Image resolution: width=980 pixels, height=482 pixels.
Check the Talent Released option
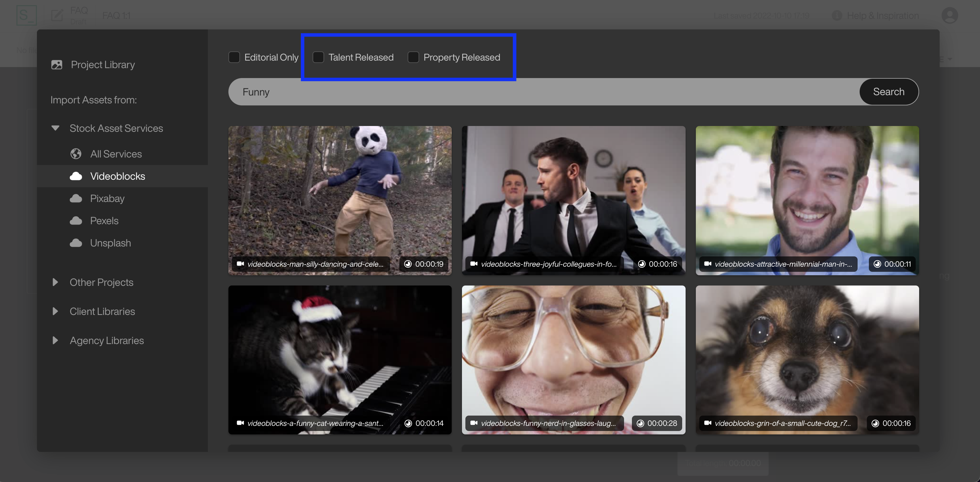[318, 57]
